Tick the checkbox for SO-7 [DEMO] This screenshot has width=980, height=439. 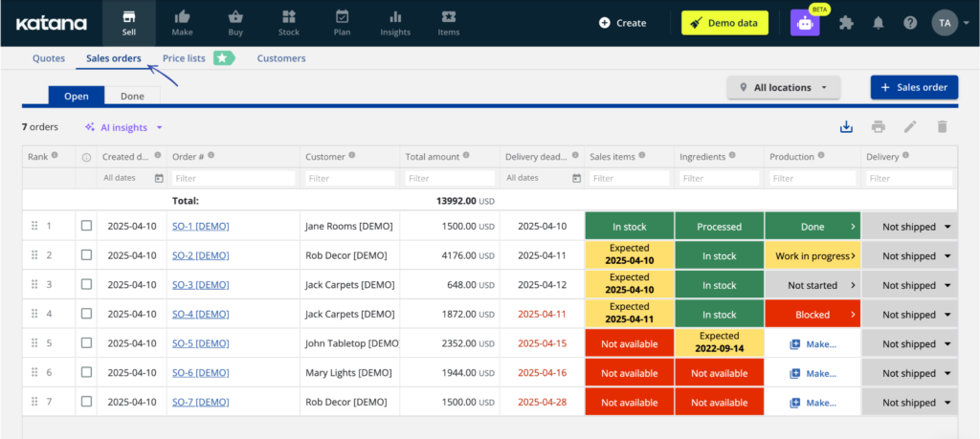pyautogui.click(x=86, y=402)
